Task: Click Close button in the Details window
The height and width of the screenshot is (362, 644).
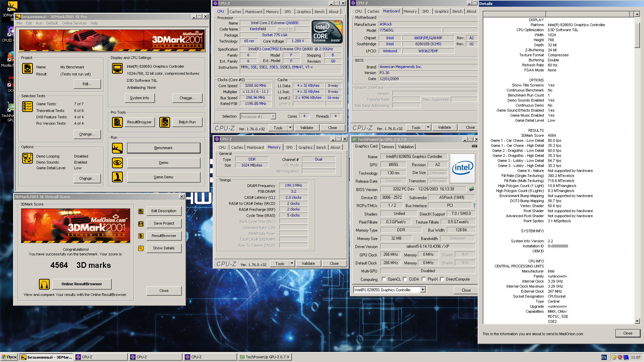Action: [628, 334]
